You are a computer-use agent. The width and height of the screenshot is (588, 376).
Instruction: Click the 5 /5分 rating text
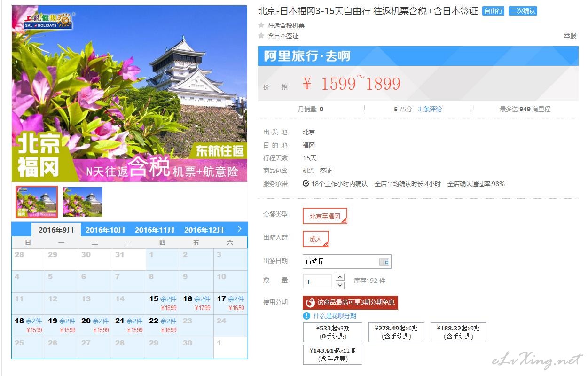pos(403,109)
